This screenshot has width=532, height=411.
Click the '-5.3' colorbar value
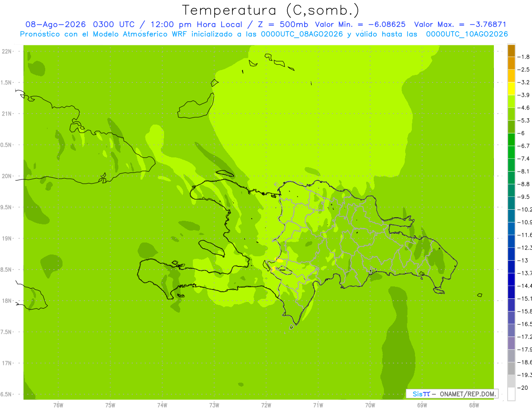tap(524, 121)
